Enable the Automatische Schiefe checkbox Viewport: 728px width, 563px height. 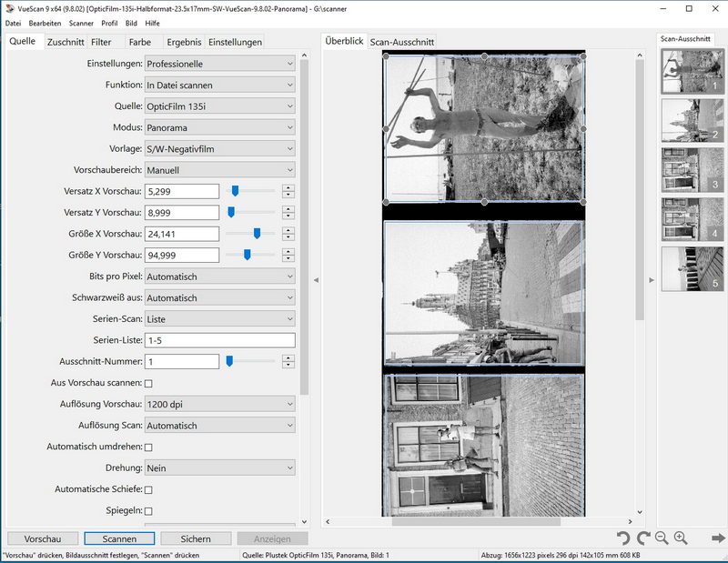pos(148,490)
